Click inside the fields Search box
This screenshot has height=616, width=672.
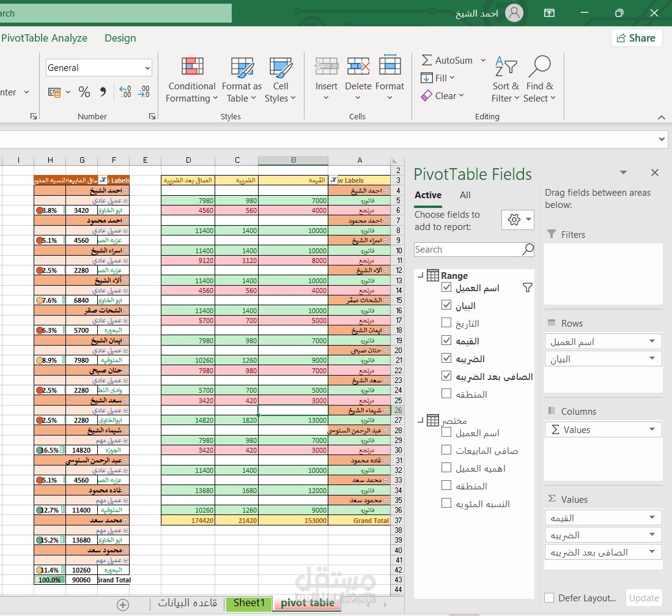point(467,249)
